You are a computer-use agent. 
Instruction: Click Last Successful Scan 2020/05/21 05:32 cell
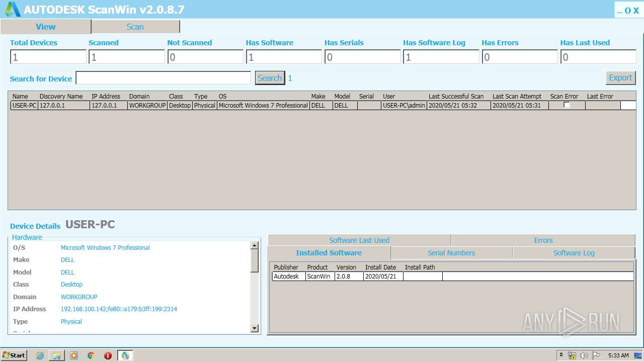pos(458,106)
